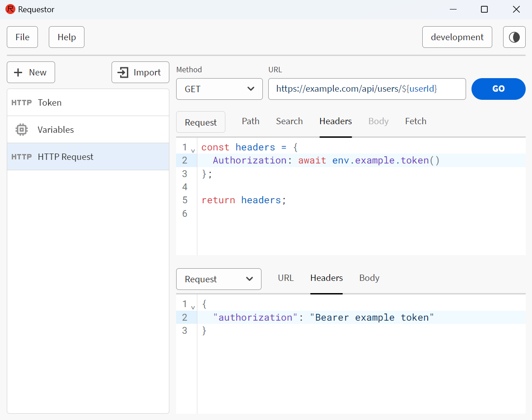Switch to the Body tab of the request editor
This screenshot has height=420, width=532.
pyautogui.click(x=378, y=121)
